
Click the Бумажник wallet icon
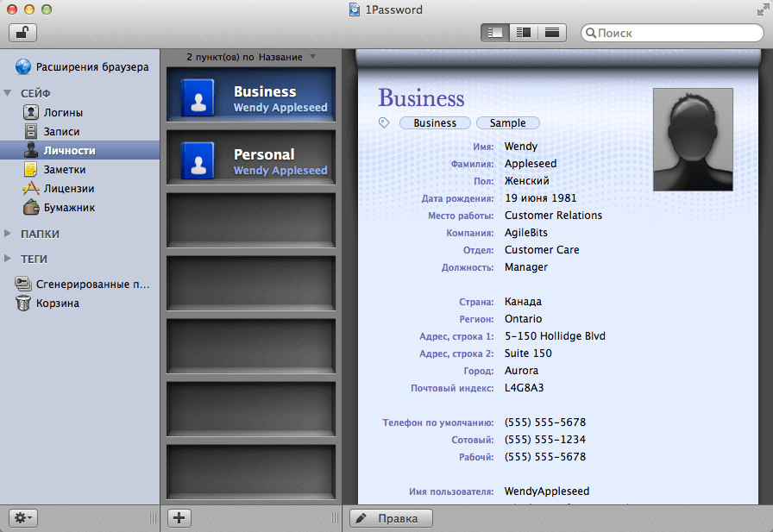(30, 208)
